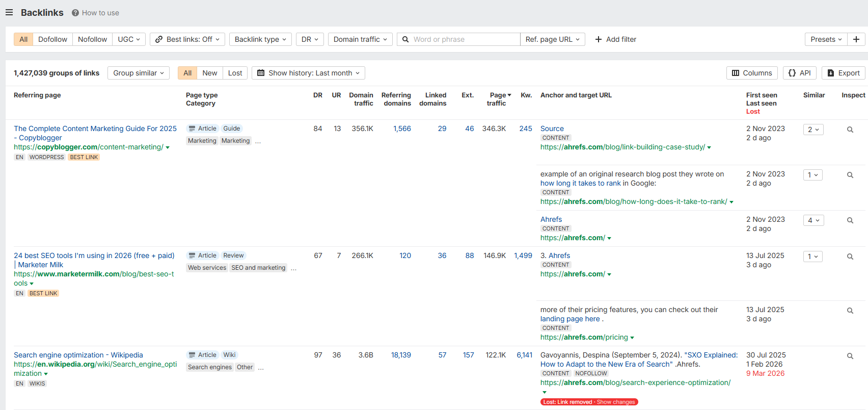Open the Best links: Off dropdown

click(x=187, y=39)
